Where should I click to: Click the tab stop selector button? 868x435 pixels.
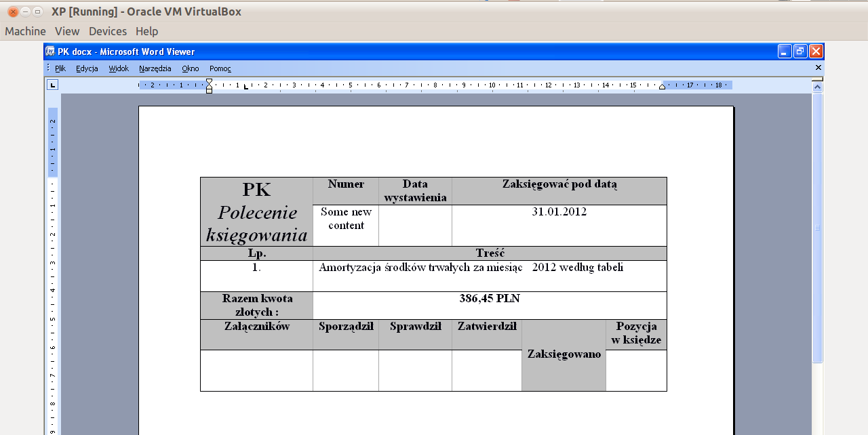pos(52,85)
